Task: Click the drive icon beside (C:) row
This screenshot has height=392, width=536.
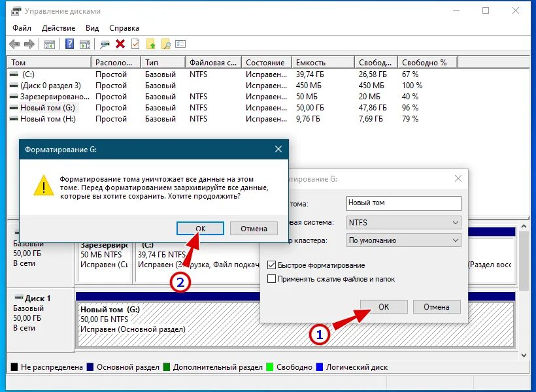Action: pos(14,74)
